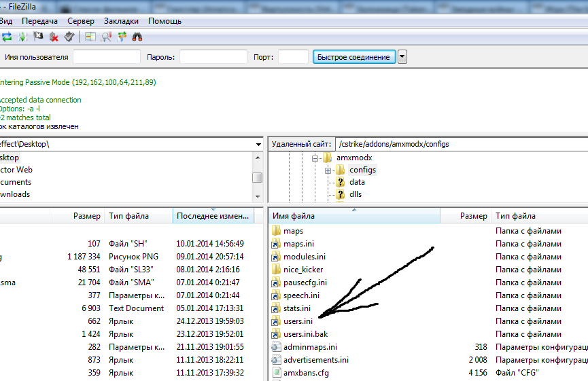Open the Передача menu

[39, 21]
